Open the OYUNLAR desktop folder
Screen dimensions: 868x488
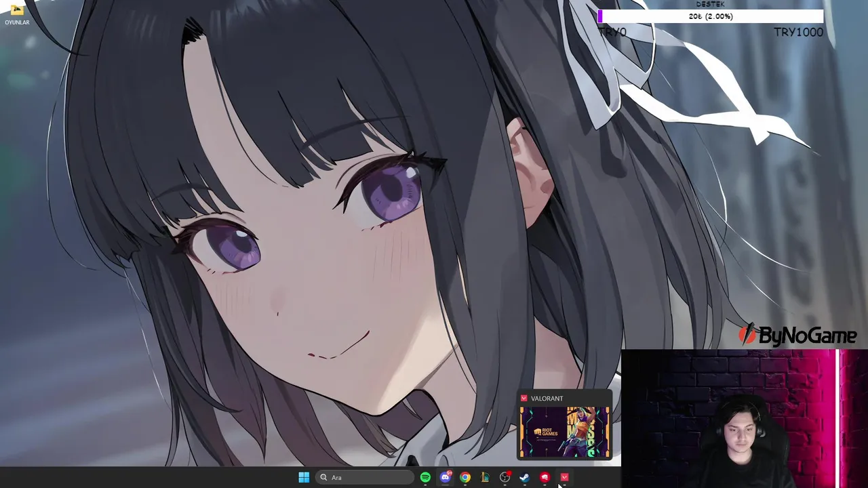pos(17,14)
